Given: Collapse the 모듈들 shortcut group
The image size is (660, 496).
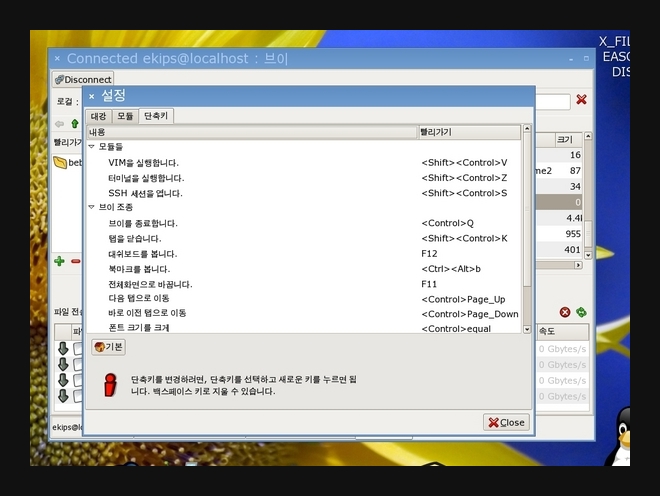Looking at the screenshot, I should coord(92,147).
